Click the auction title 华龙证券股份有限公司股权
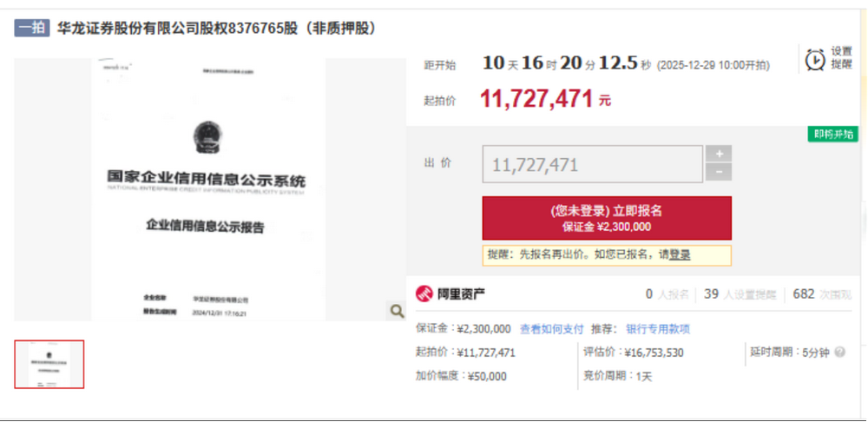 pos(217,28)
